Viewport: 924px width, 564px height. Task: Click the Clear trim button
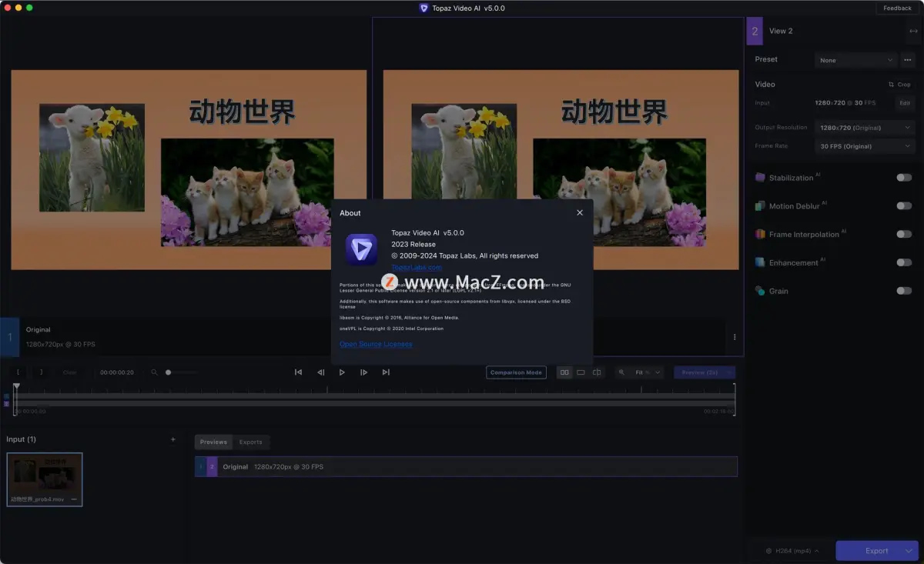coord(69,372)
